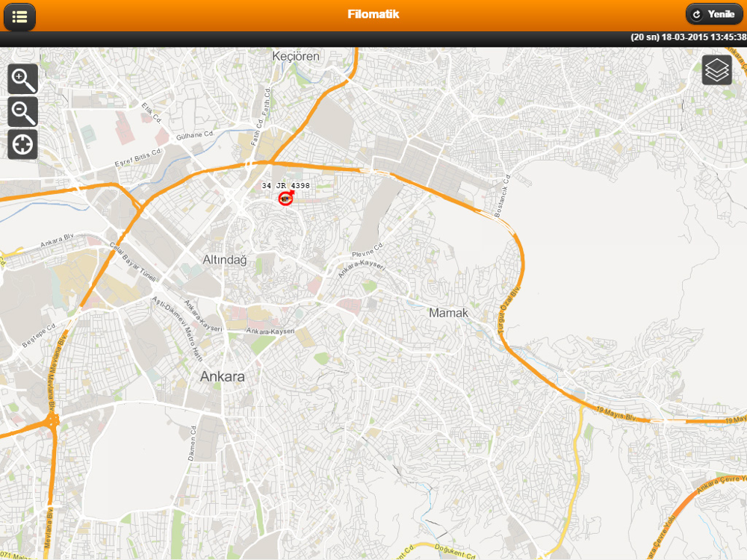Click the Yenile refresh button
Viewport: 747px width, 560px height.
click(x=713, y=14)
